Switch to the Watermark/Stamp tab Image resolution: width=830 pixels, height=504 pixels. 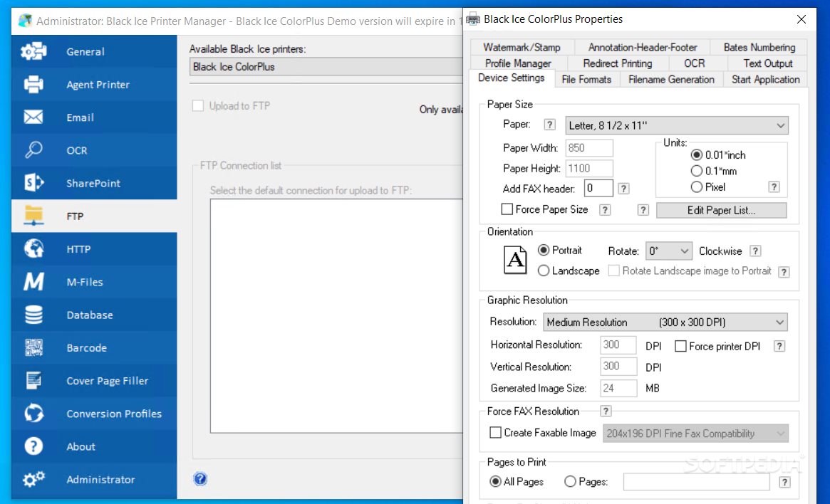tap(522, 47)
